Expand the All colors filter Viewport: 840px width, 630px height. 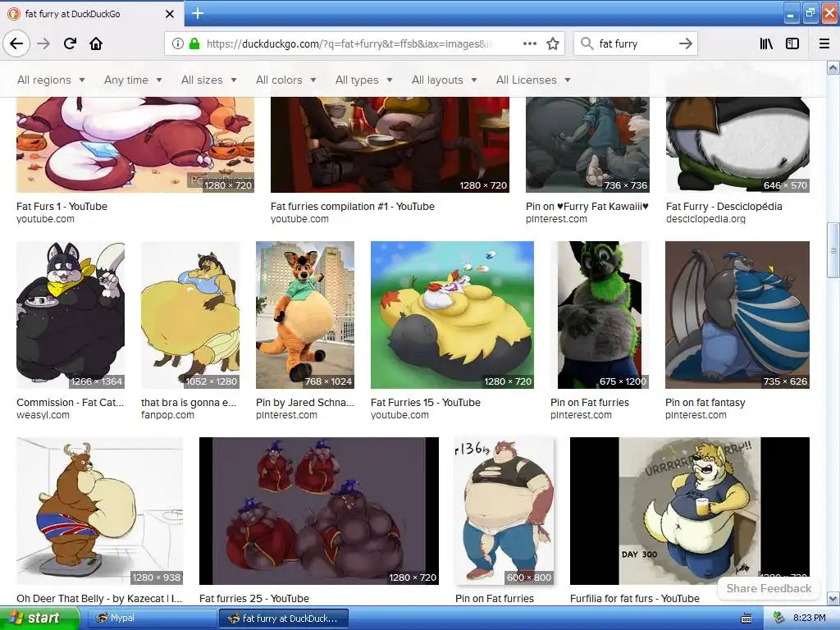coord(286,80)
